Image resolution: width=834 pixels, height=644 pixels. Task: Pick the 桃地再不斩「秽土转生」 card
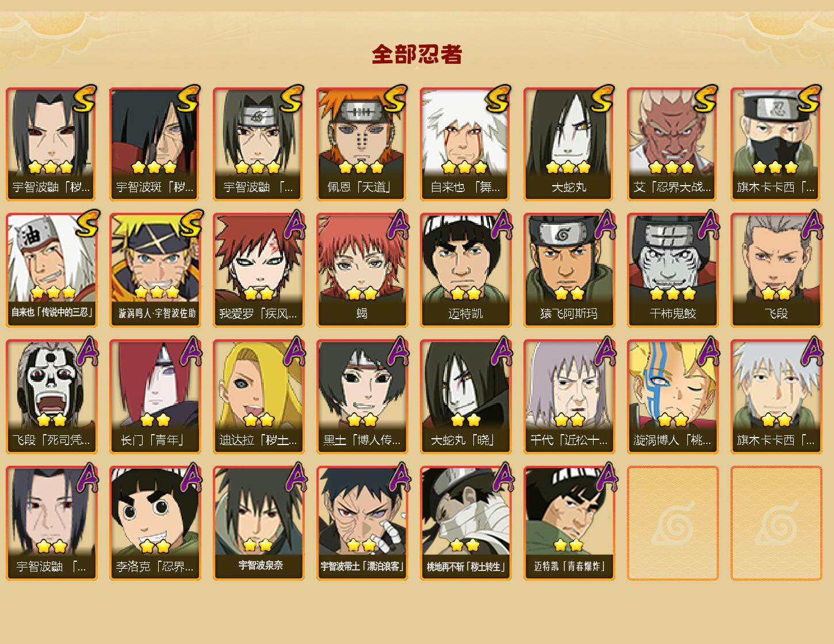coord(465,523)
